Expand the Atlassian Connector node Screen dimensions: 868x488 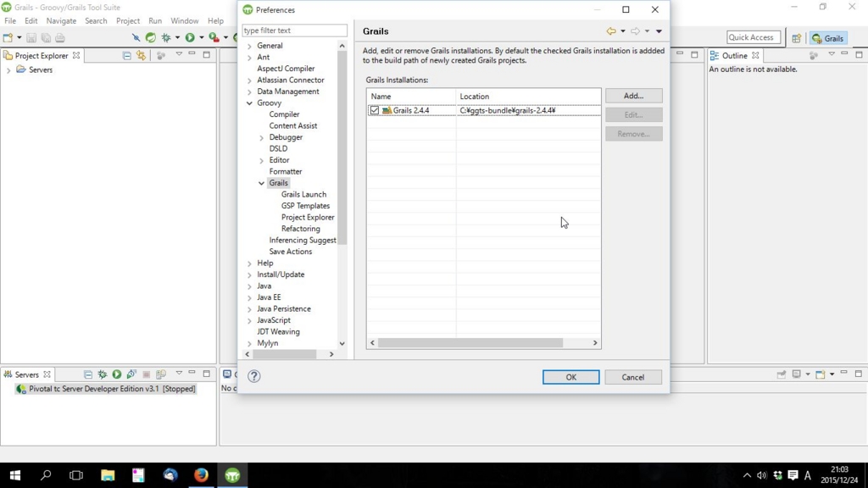(249, 80)
